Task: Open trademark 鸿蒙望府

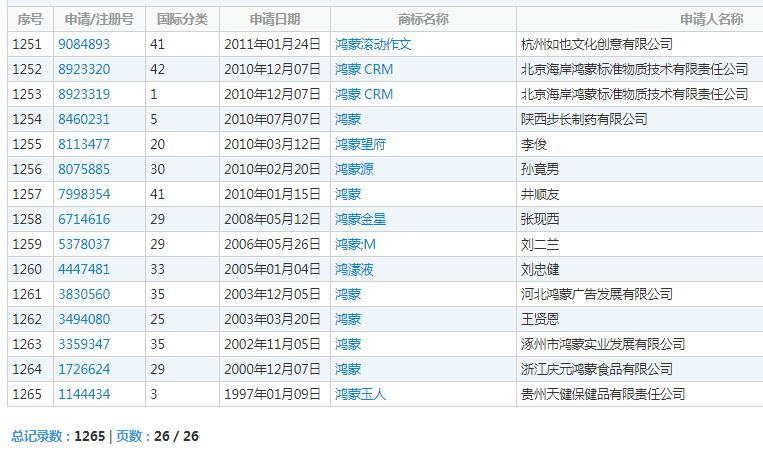Action: (361, 144)
